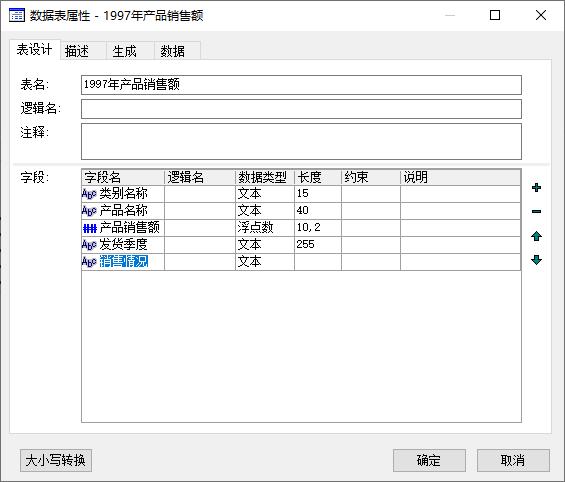Screen dimensions: 565x482
Task: Click the text type icon beside 发货季度
Action: (89, 245)
